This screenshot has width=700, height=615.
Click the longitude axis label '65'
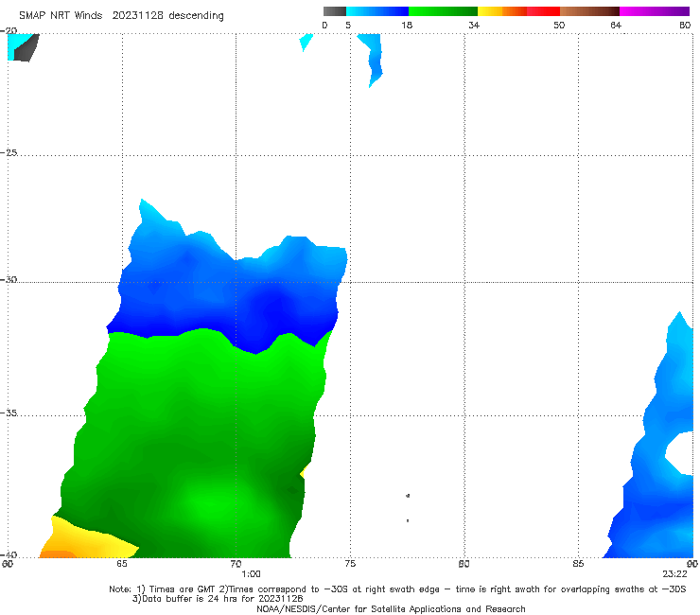121,564
